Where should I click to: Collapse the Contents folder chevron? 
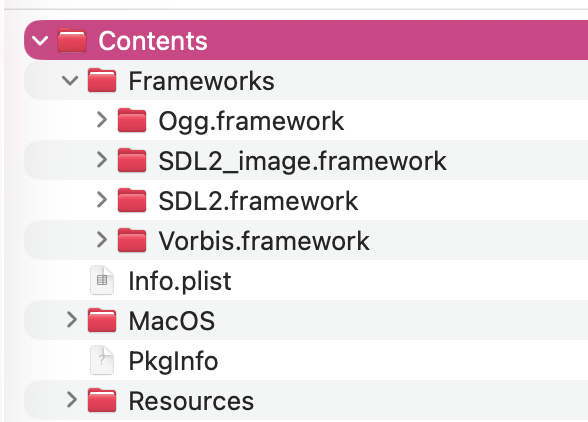40,41
